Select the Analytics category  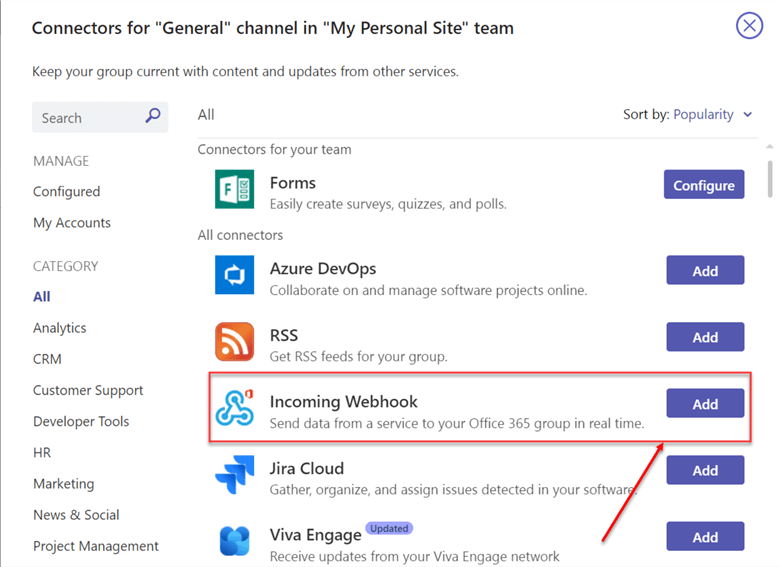[60, 328]
